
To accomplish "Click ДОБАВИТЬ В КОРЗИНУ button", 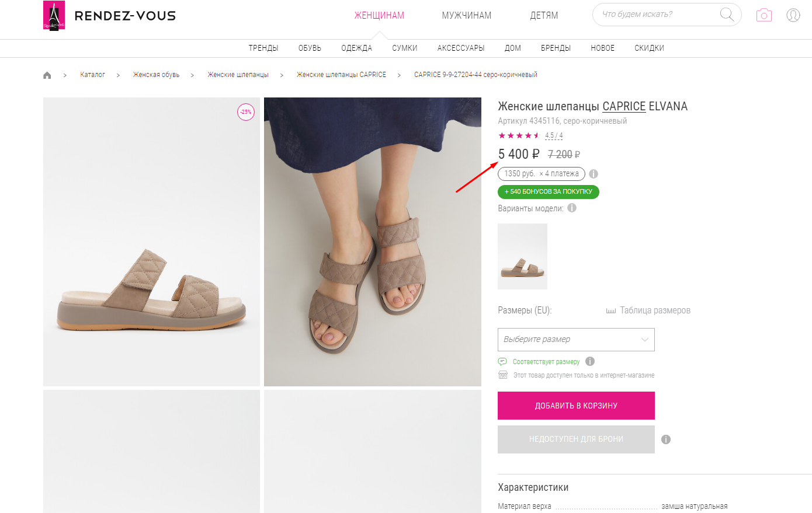I will pyautogui.click(x=576, y=406).
